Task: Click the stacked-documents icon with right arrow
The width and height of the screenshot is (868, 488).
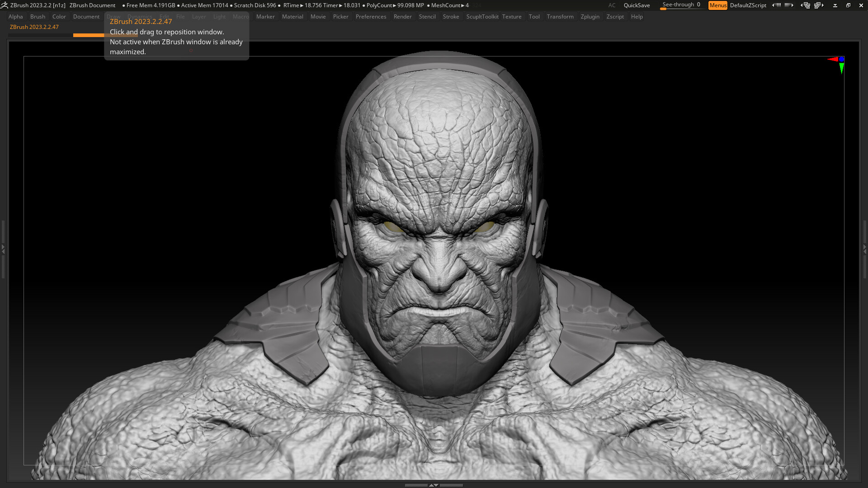Action: pos(818,5)
